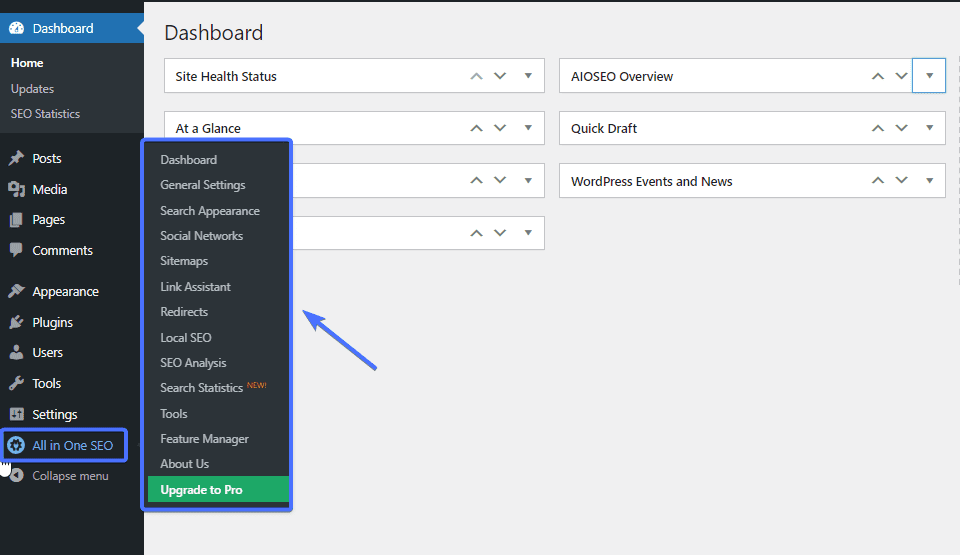Open Social Networks submenu item
This screenshot has height=555, width=960.
click(x=201, y=236)
